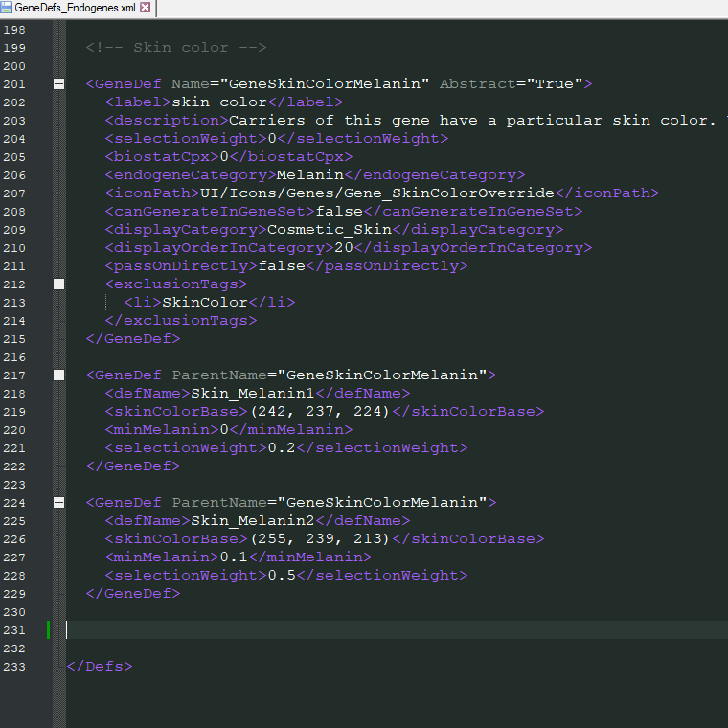Click the skinColorBase value (255, 239, 213)

pyautogui.click(x=320, y=539)
